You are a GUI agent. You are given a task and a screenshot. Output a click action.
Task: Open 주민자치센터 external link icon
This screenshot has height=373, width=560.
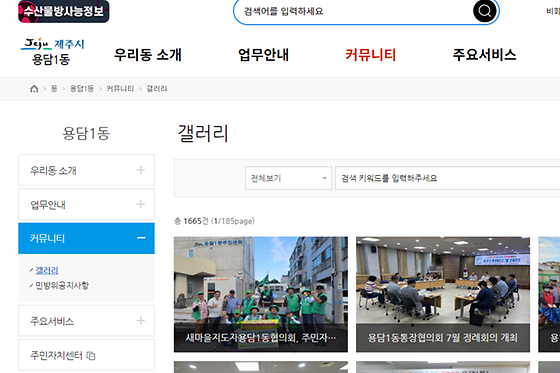pos(91,356)
